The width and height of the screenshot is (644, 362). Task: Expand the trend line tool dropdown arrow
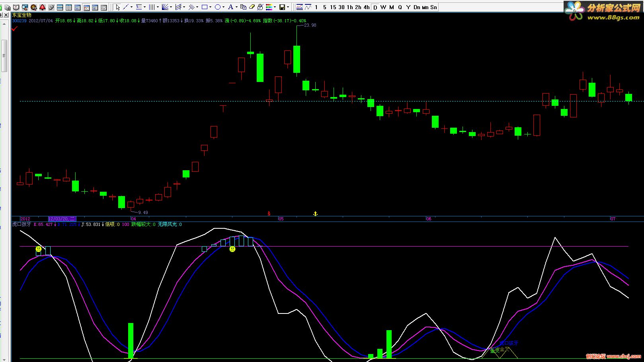point(131,7)
